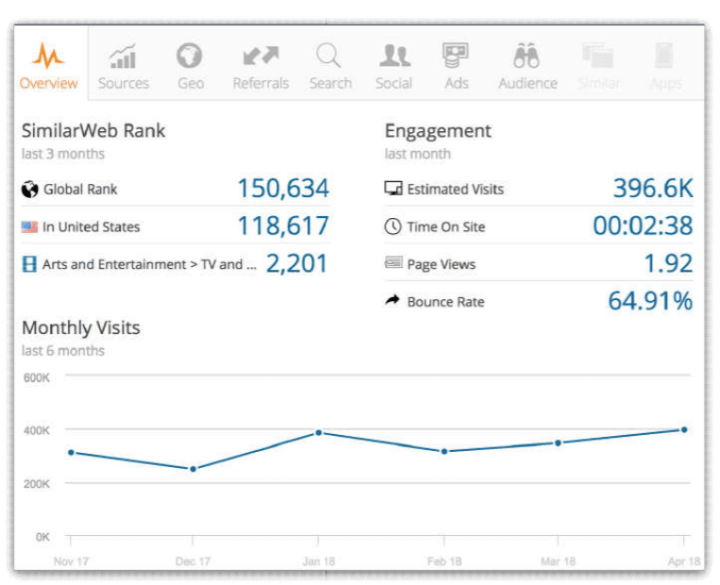This screenshot has width=720, height=585.
Task: Click the United States flag icon
Action: pyautogui.click(x=29, y=227)
